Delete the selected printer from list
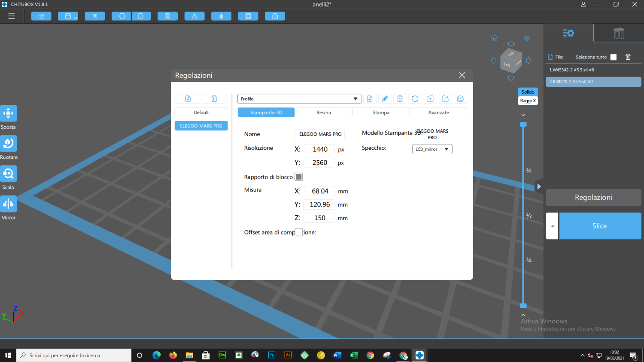Viewport: 644px width, 362px height. pyautogui.click(x=214, y=99)
